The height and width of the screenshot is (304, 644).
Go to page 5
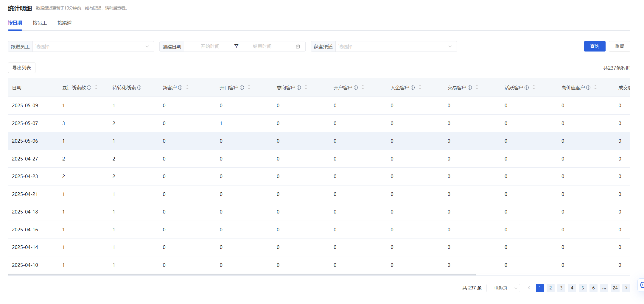(583, 288)
